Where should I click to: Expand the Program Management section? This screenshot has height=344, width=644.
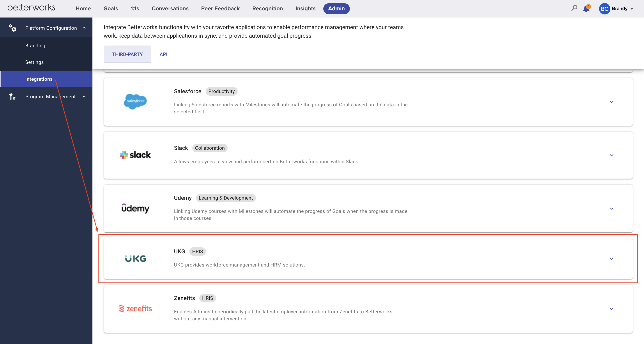84,97
